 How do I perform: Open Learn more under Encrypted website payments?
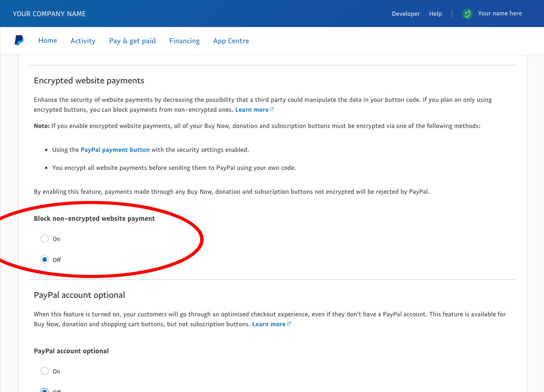click(251, 109)
